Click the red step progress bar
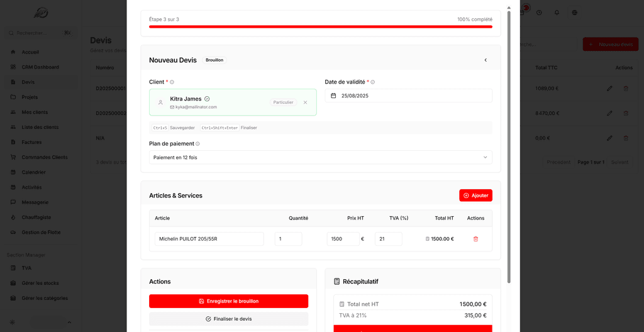644x332 pixels. pos(320,26)
